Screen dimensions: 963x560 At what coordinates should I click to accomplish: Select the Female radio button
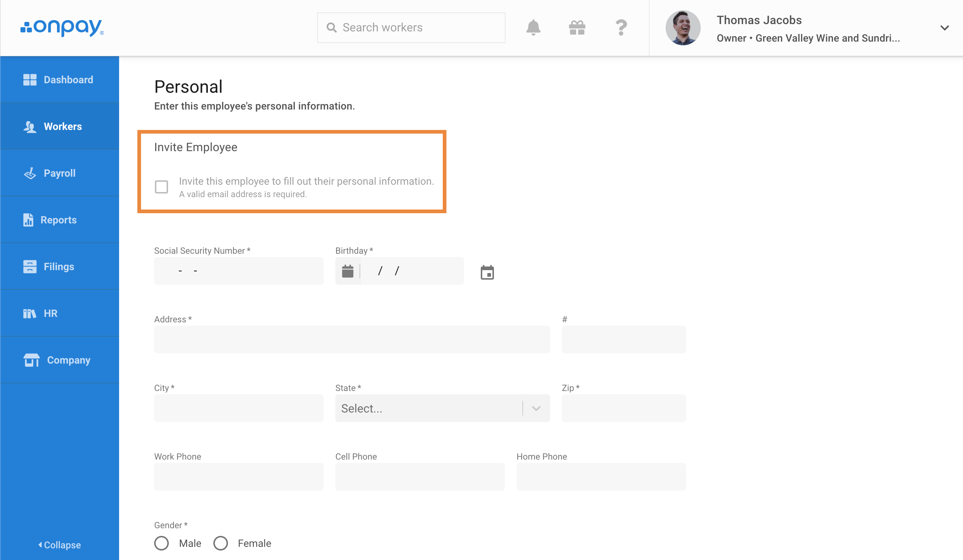pos(221,543)
